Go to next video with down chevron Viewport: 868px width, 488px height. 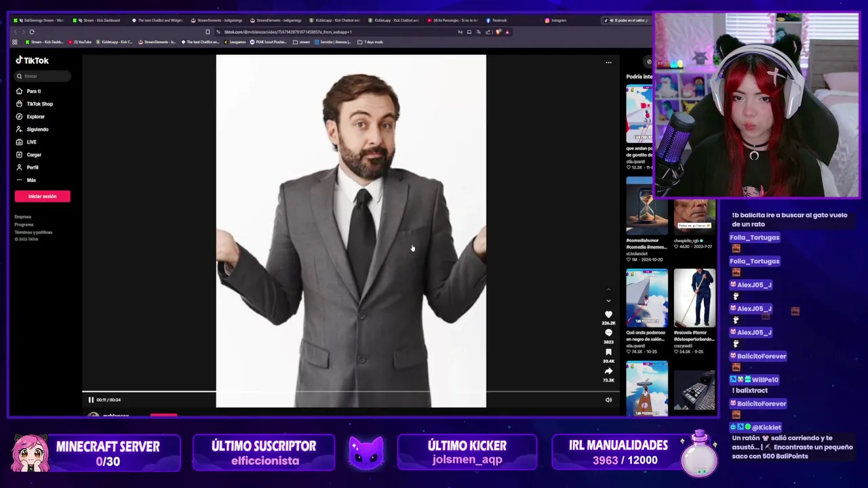click(x=608, y=300)
